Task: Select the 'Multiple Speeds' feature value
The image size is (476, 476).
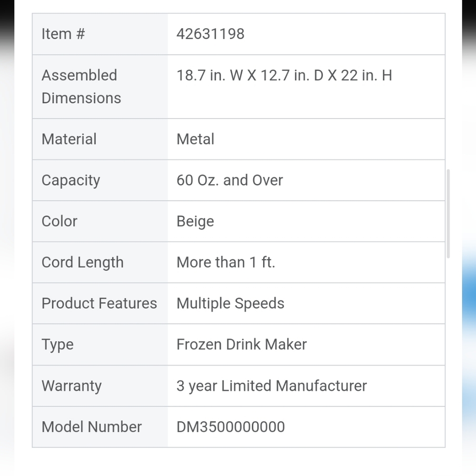Action: [x=230, y=304]
